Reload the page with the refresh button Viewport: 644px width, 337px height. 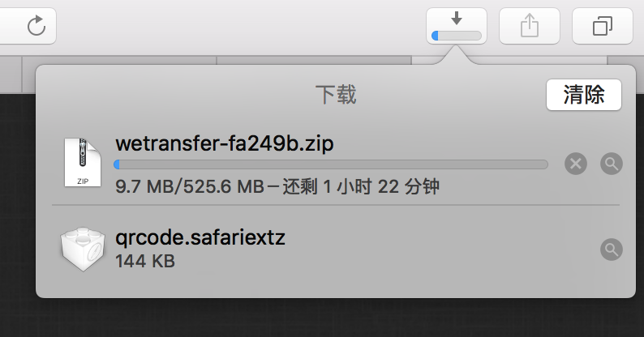click(36, 26)
